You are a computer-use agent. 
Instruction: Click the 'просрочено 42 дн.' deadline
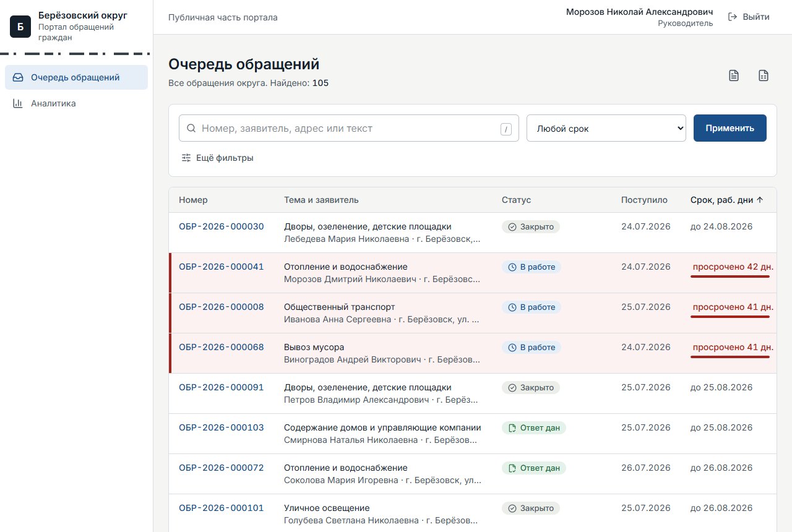click(x=733, y=267)
